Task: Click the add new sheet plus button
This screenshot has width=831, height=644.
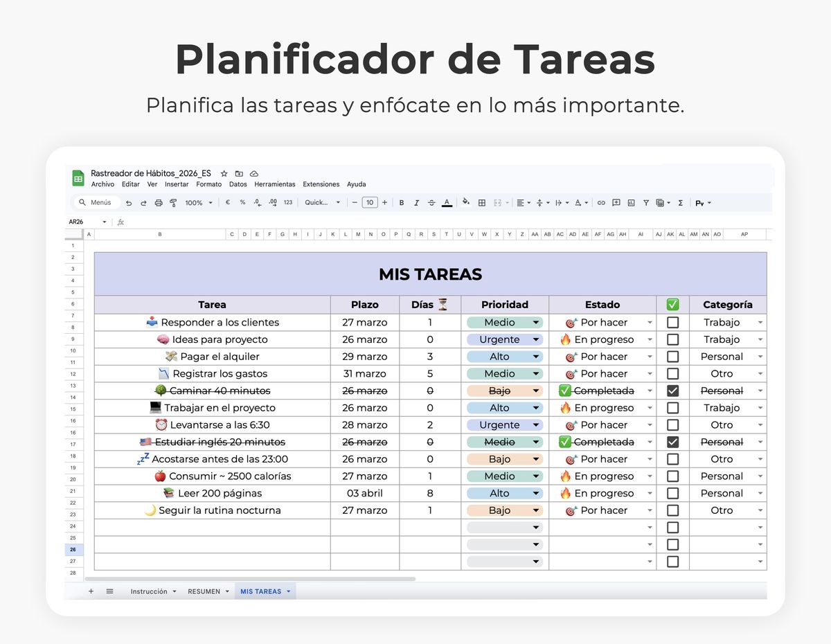Action: [91, 591]
